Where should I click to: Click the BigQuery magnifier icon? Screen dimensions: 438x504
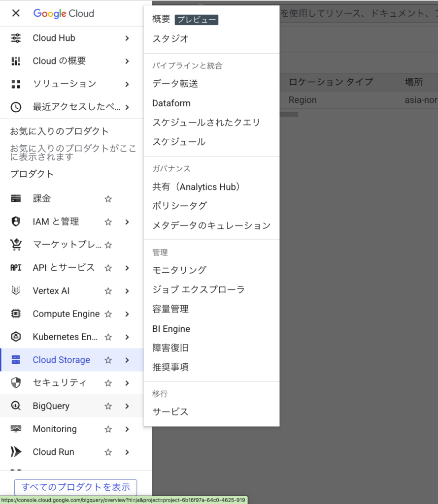16,406
